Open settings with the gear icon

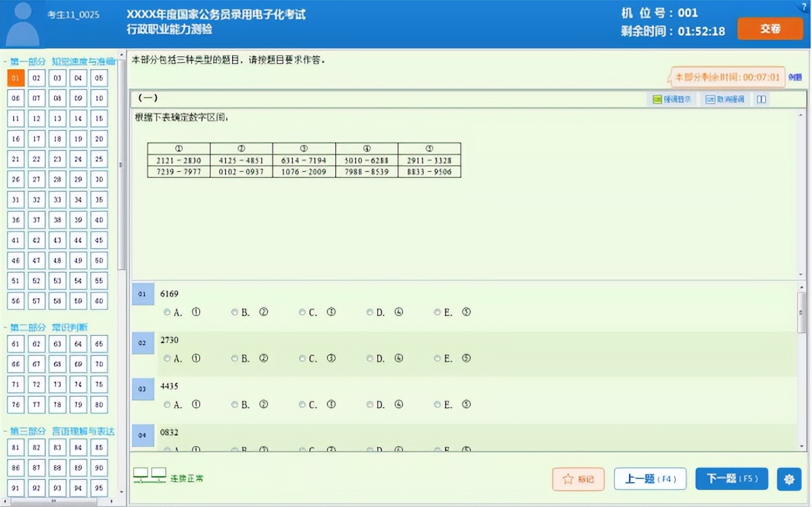(x=789, y=479)
